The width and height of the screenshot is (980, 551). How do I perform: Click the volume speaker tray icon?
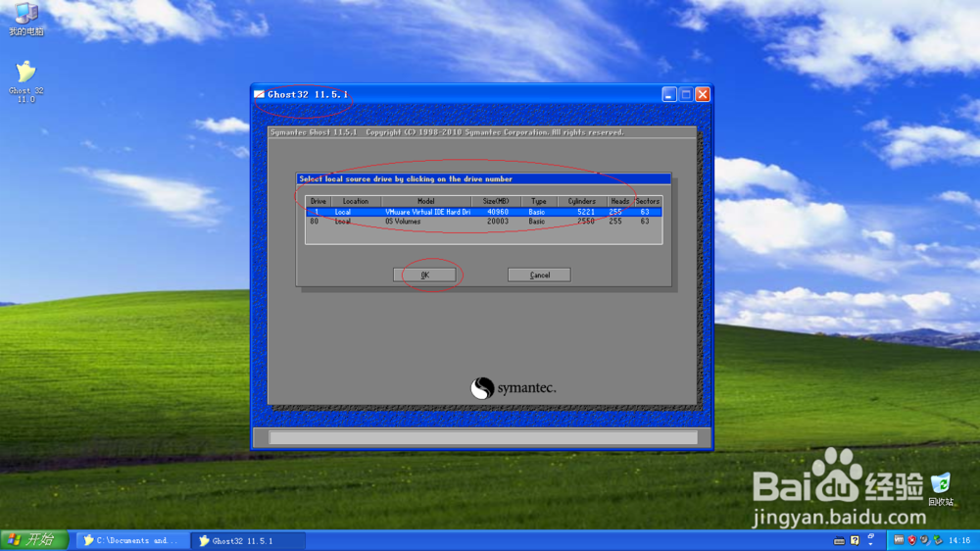coord(924,540)
